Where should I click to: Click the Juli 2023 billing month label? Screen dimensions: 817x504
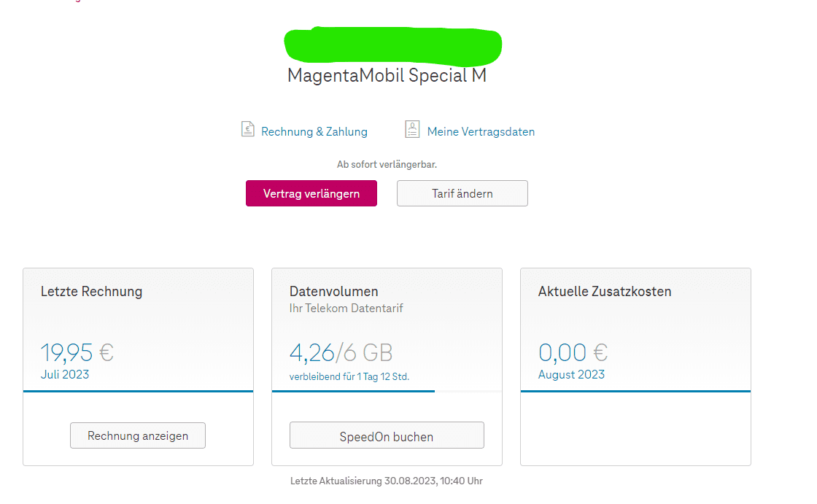(65, 375)
